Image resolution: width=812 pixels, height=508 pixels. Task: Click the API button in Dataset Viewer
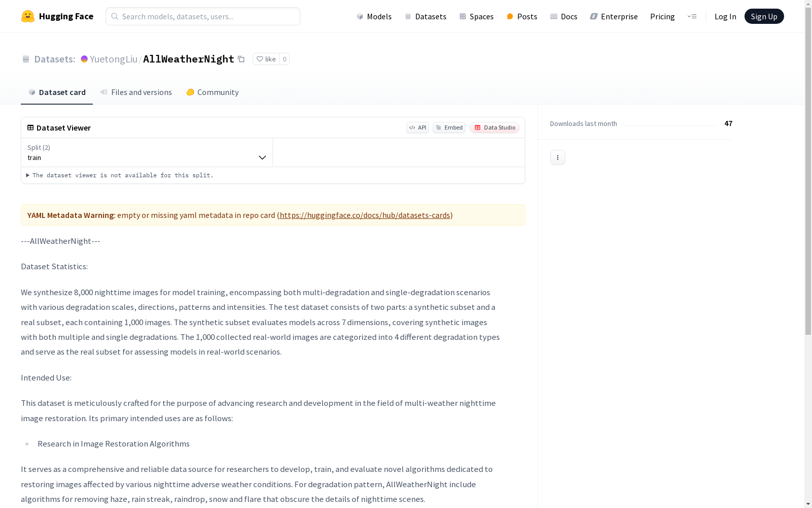tap(418, 128)
